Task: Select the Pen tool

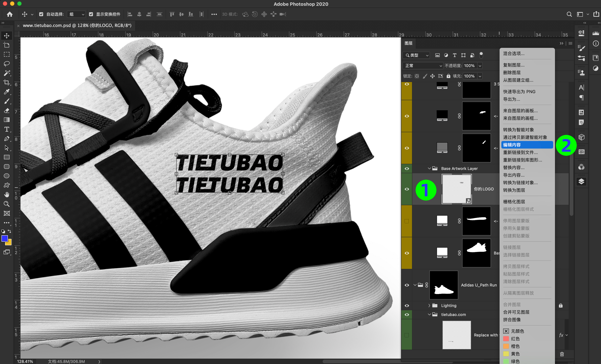Action: pyautogui.click(x=7, y=139)
